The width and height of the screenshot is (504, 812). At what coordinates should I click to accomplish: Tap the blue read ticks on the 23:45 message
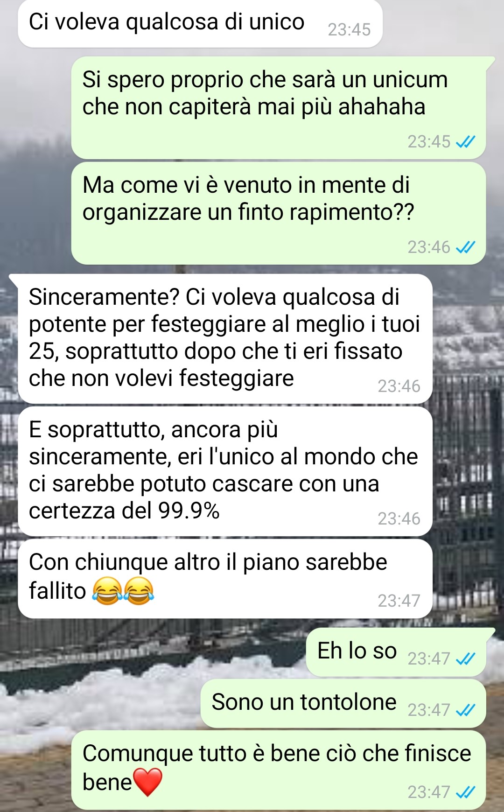[465, 141]
